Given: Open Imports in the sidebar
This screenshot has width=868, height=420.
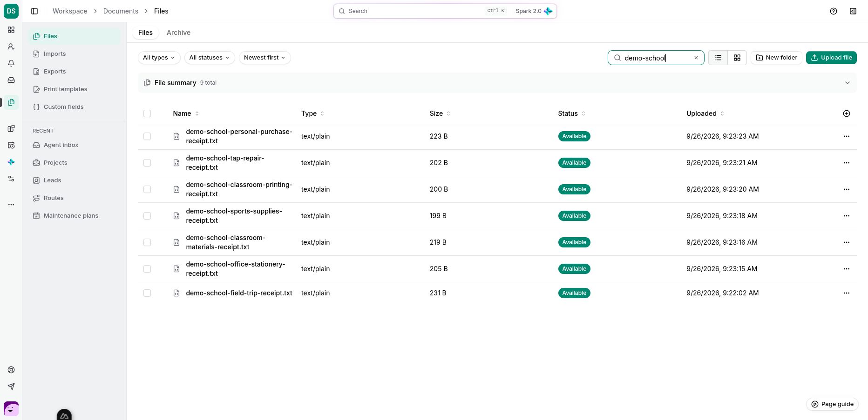Looking at the screenshot, I should tap(74, 54).
